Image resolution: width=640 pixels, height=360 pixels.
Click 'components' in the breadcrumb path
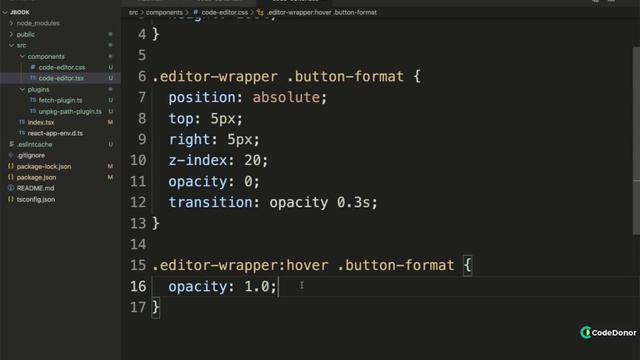point(164,12)
